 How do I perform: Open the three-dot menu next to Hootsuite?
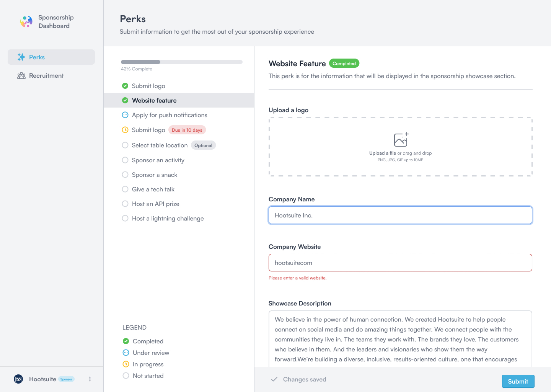pos(90,379)
